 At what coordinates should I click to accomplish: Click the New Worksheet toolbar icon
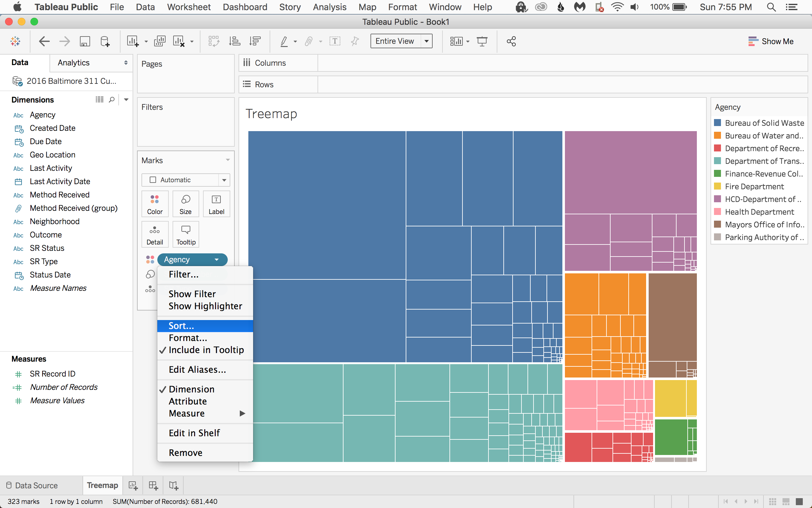(133, 41)
